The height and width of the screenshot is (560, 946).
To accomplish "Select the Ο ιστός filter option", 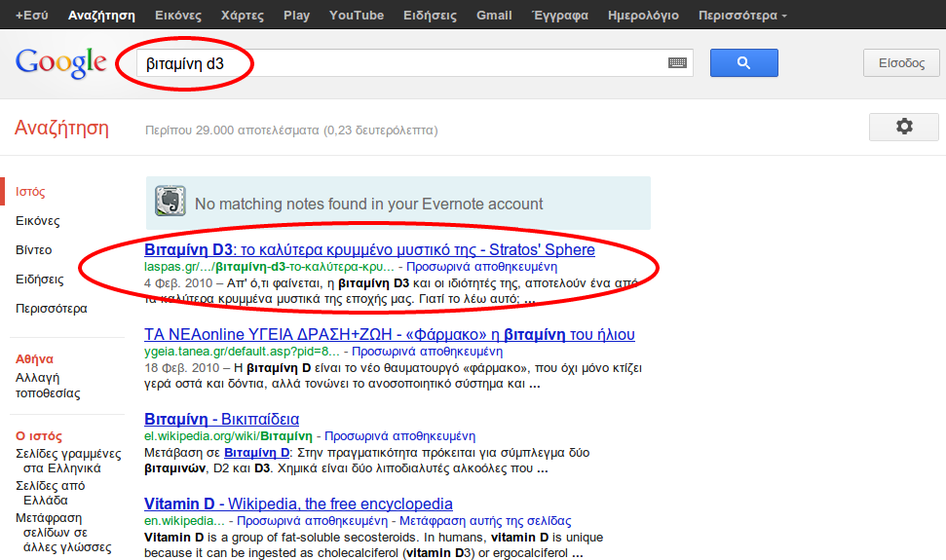I will [x=39, y=435].
